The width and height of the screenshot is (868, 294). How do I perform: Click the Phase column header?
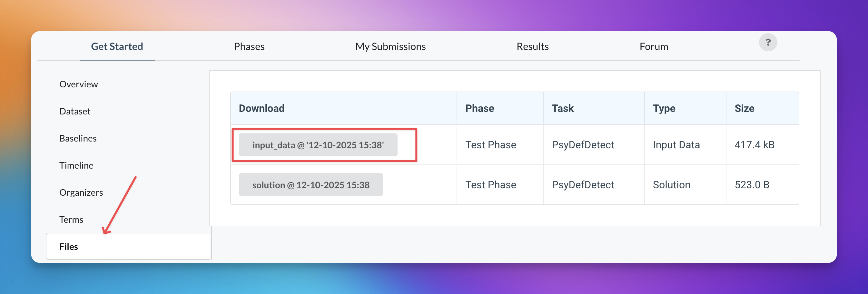coord(480,108)
